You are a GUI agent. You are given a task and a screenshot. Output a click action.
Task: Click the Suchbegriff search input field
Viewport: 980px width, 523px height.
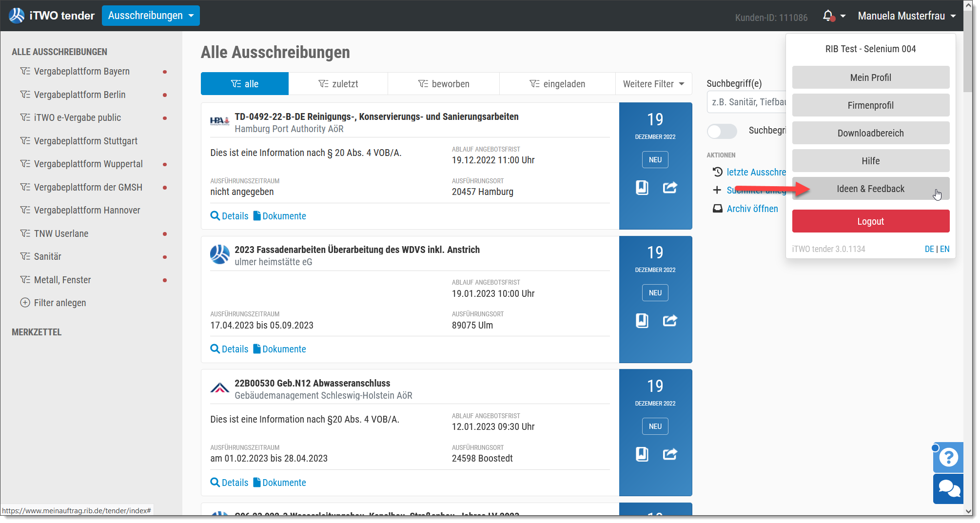click(746, 102)
